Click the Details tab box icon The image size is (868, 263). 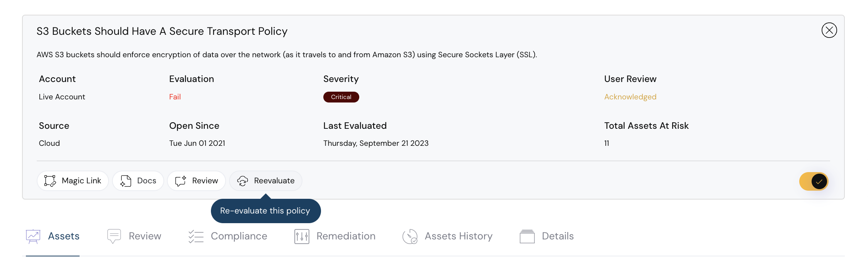pyautogui.click(x=527, y=236)
